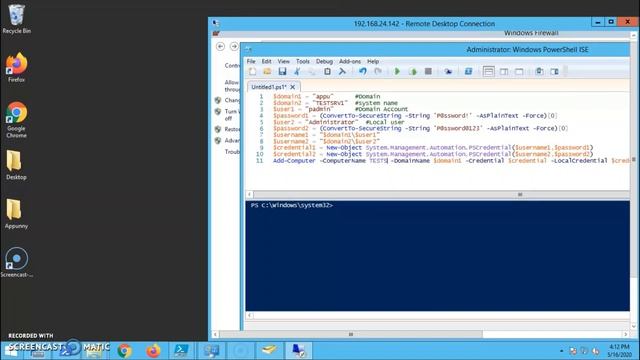This screenshot has width=640, height=360.
Task: Open the Edit menu
Action: [x=267, y=61]
